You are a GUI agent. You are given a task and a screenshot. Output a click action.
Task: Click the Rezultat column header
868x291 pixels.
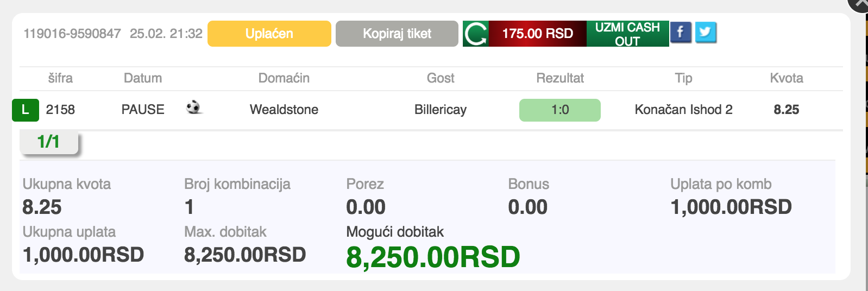[x=560, y=78]
